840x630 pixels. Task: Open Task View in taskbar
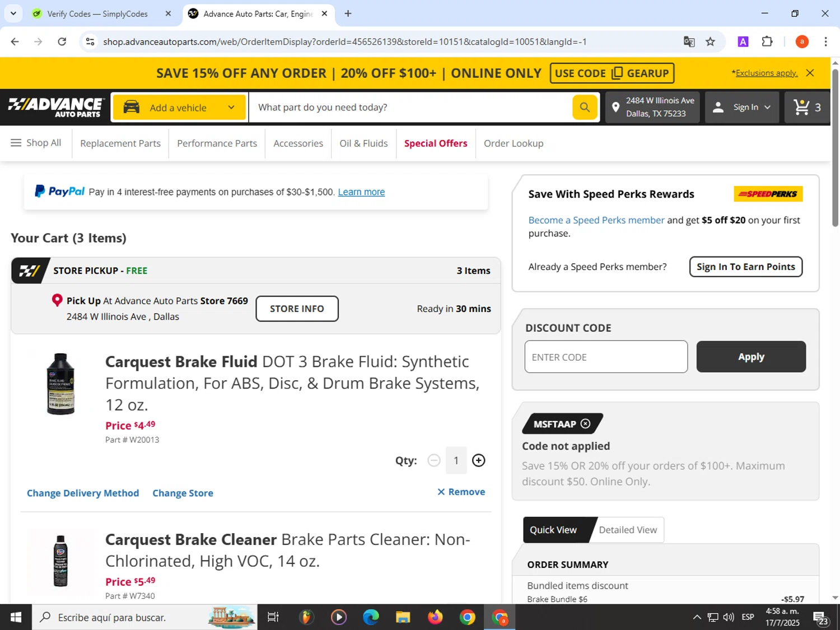point(273,617)
